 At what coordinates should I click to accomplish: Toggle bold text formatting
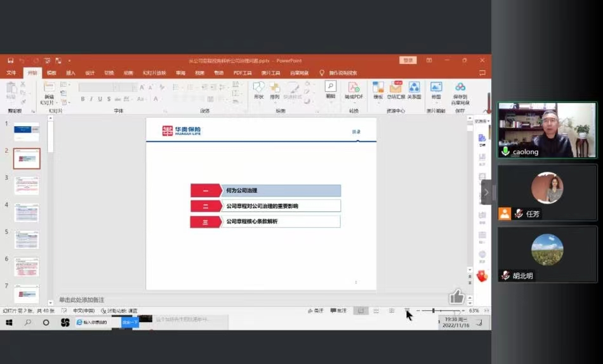point(83,99)
